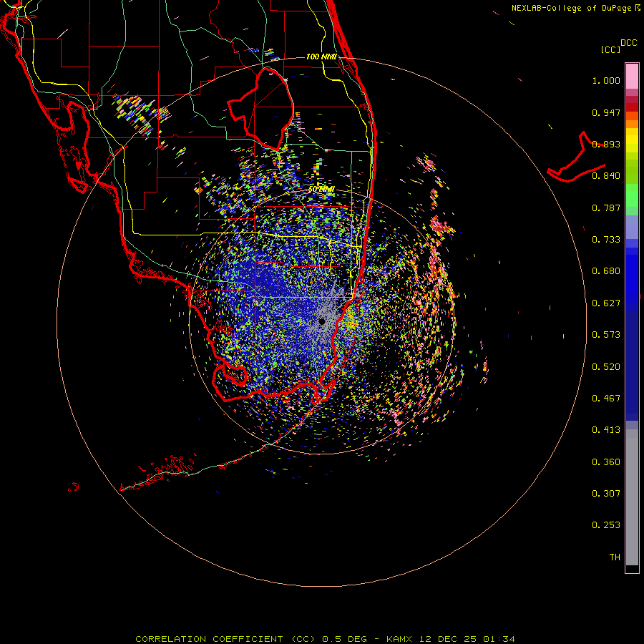644x644 pixels.
Task: Click the NEXLAB-College of DuPage credit text
Action: pos(575,8)
